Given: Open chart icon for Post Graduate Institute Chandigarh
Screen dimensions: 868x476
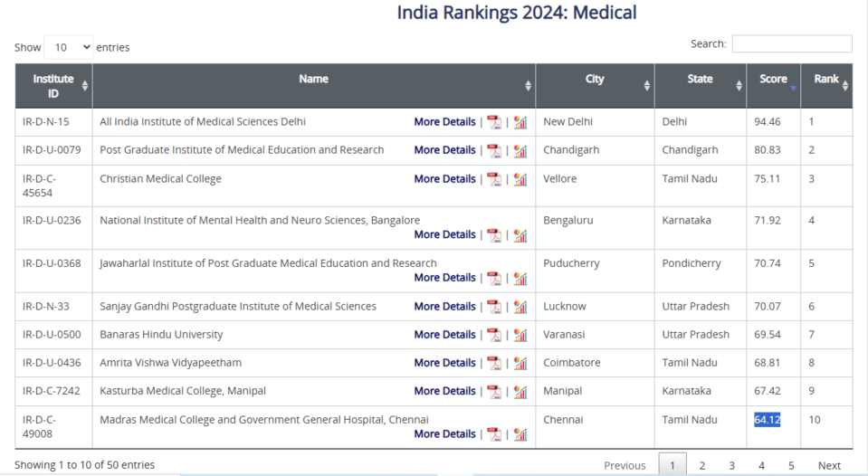Looking at the screenshot, I should pos(520,150).
